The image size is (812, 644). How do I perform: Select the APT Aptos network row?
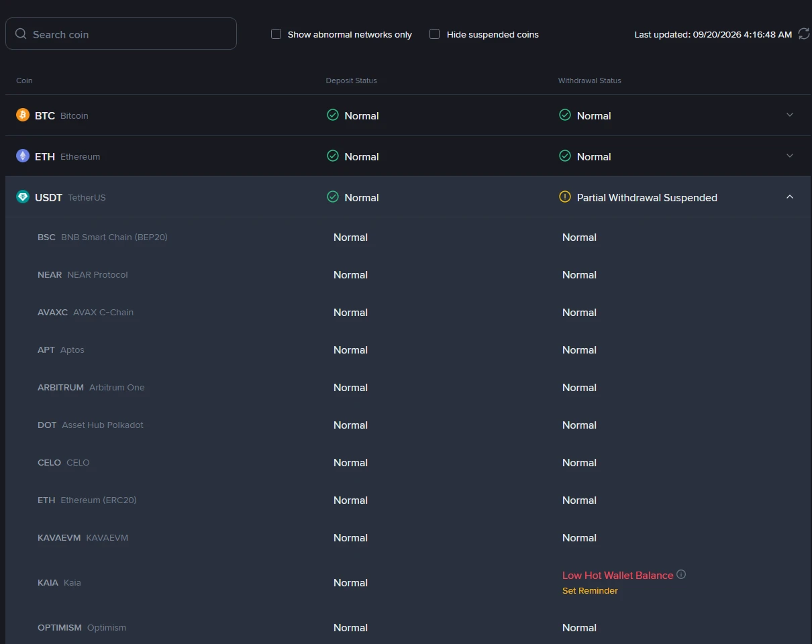pyautogui.click(x=408, y=350)
